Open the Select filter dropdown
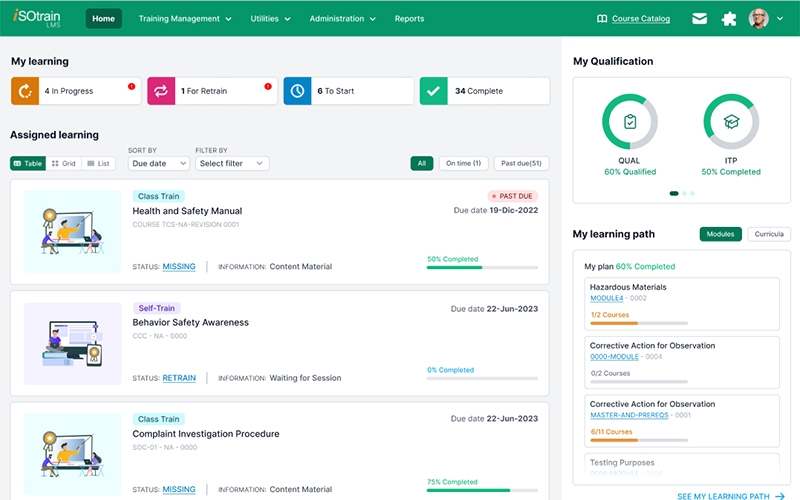Image resolution: width=800 pixels, height=500 pixels. coord(232,163)
